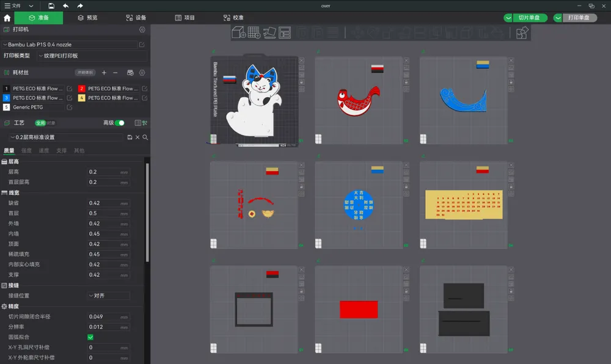Viewport: 611px width, 364px height.
Task: Open the Bambu Lab P1S 0.4 nozzle dropdown
Action: pyautogui.click(x=70, y=45)
